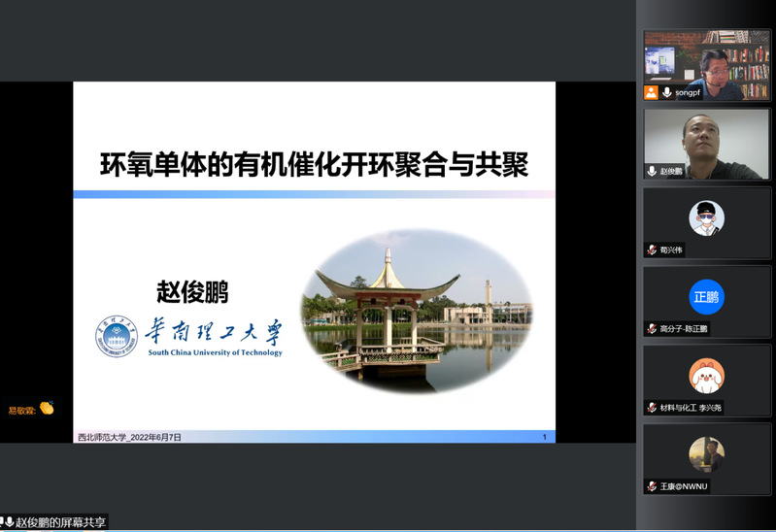Click the orange host icon beside songpf
Screen dimensions: 776x532
pyautogui.click(x=652, y=92)
